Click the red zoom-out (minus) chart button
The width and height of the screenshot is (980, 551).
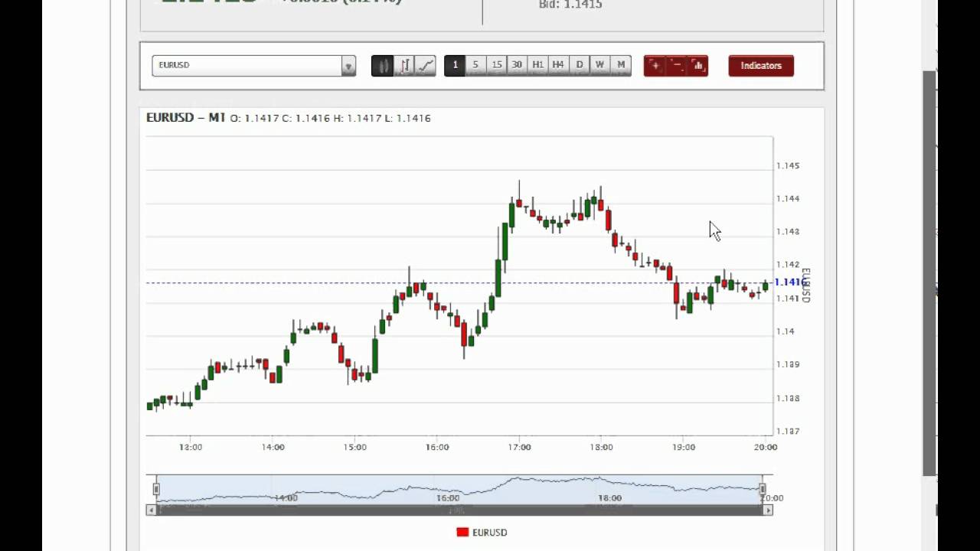click(x=676, y=66)
